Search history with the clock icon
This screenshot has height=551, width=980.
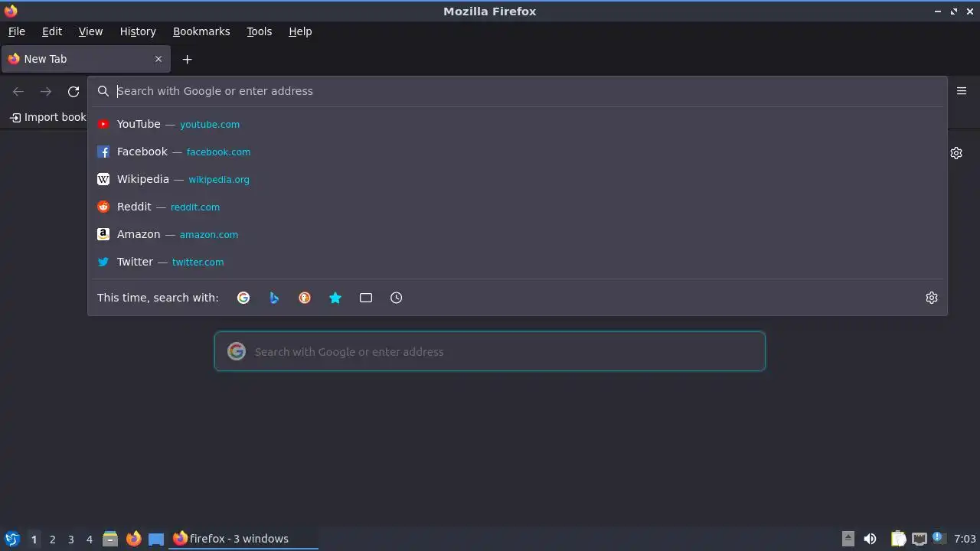pyautogui.click(x=397, y=298)
